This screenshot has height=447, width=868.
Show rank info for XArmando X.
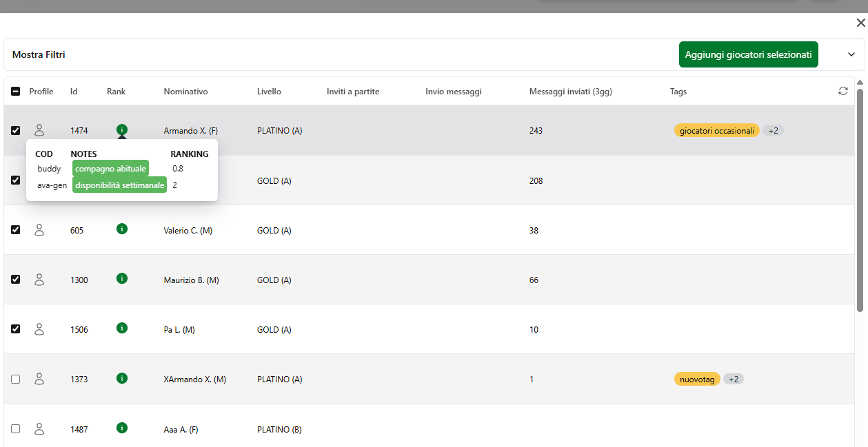[x=122, y=377]
